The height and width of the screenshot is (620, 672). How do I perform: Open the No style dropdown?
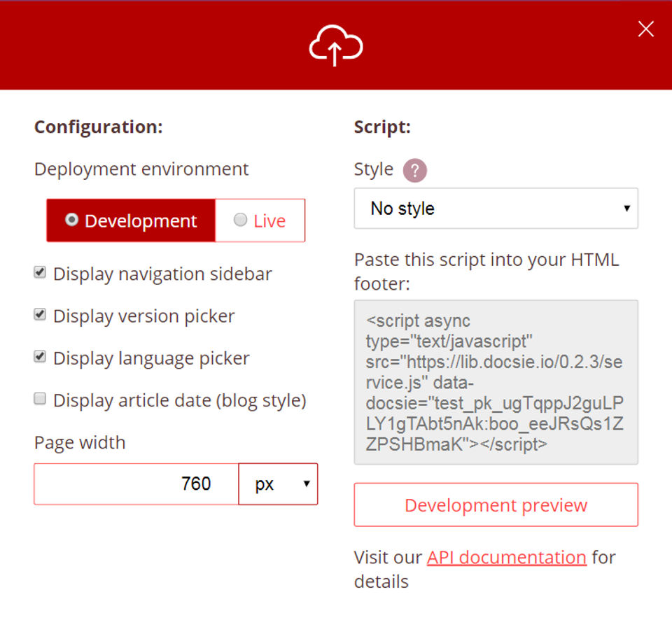tap(496, 209)
